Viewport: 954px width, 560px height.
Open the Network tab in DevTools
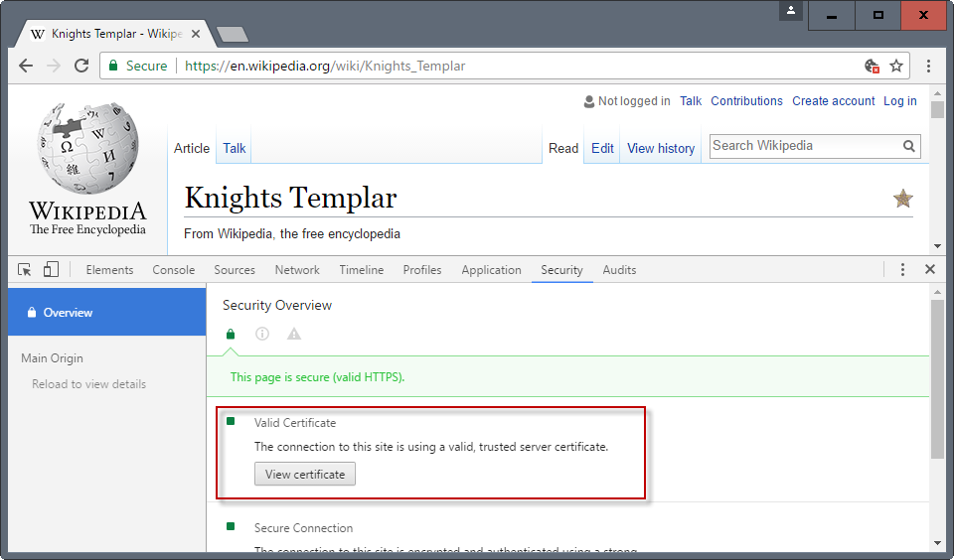pyautogui.click(x=297, y=270)
